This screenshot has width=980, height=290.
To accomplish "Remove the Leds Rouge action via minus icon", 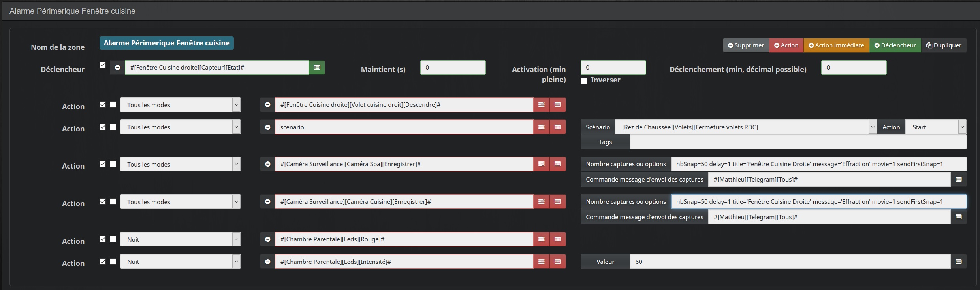I will (x=267, y=239).
